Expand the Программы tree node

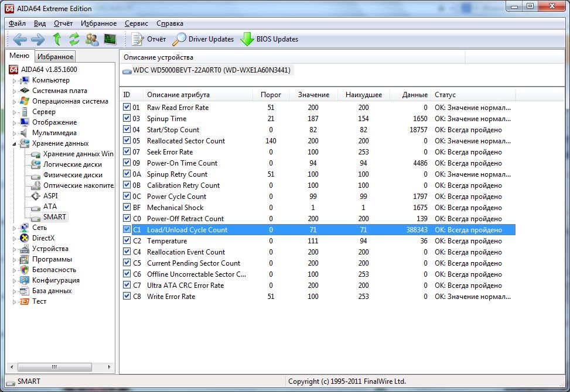pos(15,260)
